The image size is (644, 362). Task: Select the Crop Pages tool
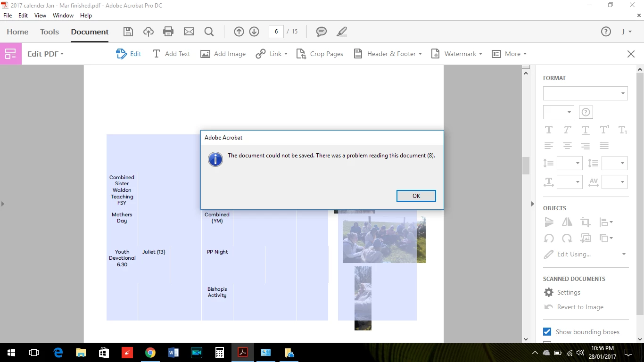(x=320, y=54)
